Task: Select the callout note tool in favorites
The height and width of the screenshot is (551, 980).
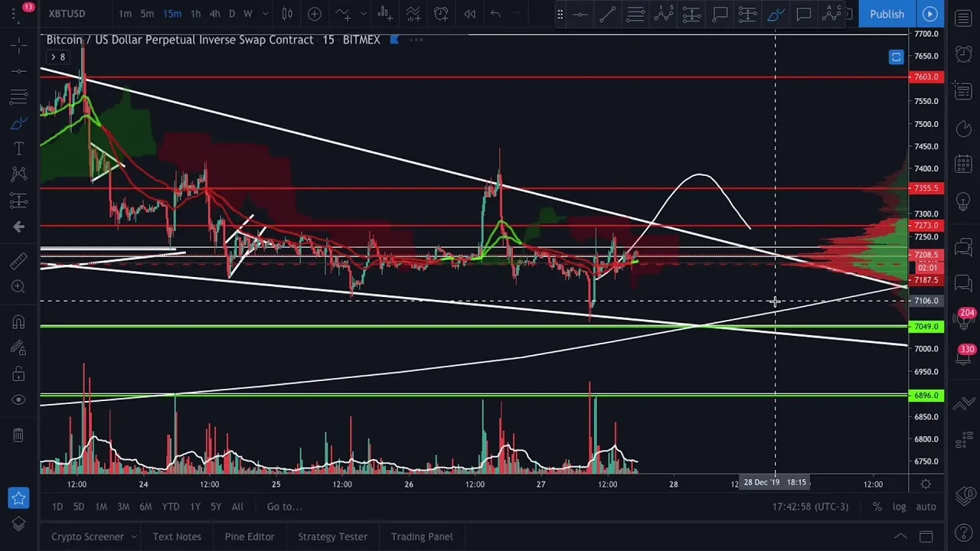Action: (720, 14)
